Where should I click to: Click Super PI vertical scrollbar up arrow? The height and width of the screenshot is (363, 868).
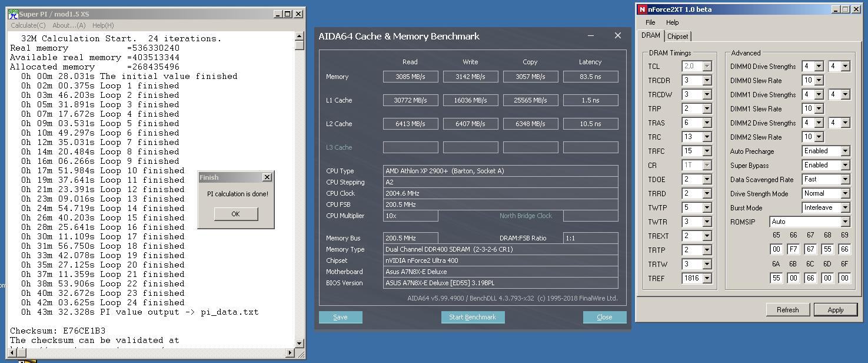pyautogui.click(x=300, y=36)
